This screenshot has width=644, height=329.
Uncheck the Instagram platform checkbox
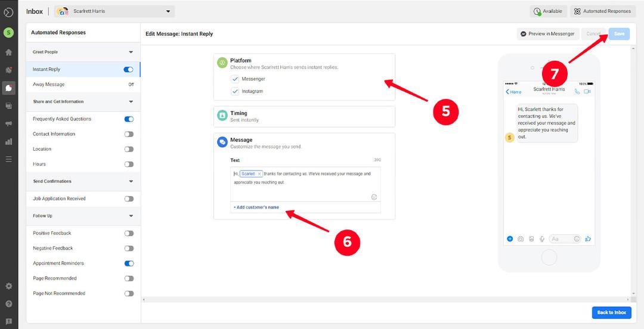(x=235, y=91)
